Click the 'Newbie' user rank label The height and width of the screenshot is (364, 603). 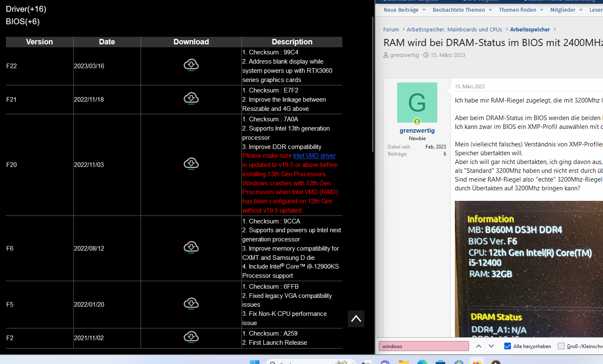click(x=417, y=138)
